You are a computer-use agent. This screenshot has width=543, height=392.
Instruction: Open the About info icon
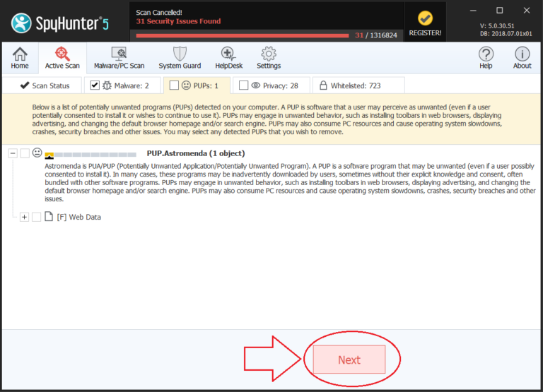tap(522, 58)
